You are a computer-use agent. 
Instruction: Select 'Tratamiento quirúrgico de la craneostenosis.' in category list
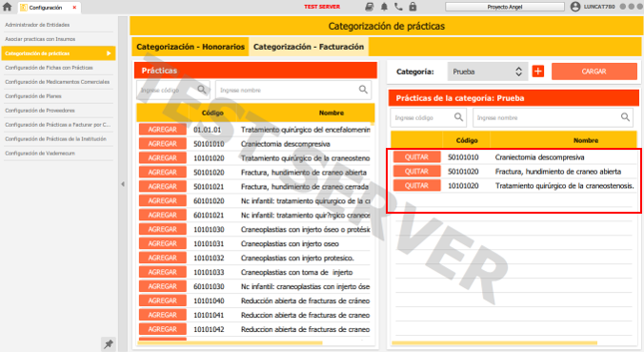(x=515, y=186)
